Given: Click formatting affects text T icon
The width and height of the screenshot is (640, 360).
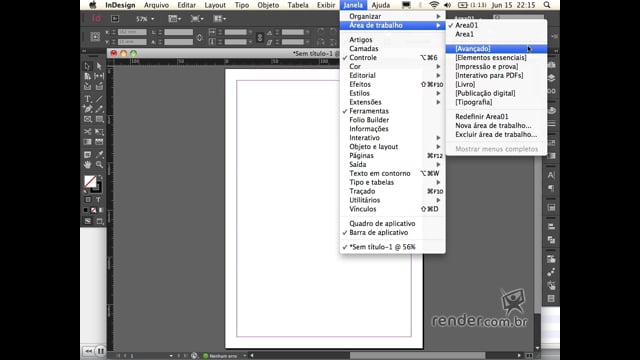Looking at the screenshot, I should (x=98, y=200).
